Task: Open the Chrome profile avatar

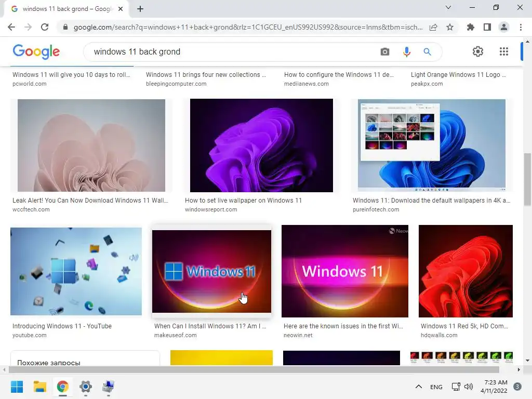Action: 504,27
